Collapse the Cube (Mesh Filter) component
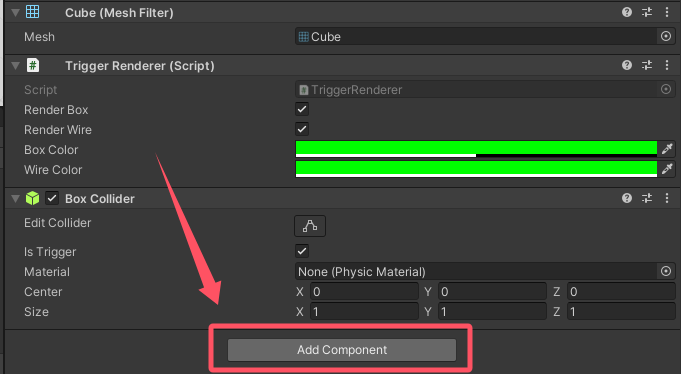681x374 pixels. (x=16, y=13)
